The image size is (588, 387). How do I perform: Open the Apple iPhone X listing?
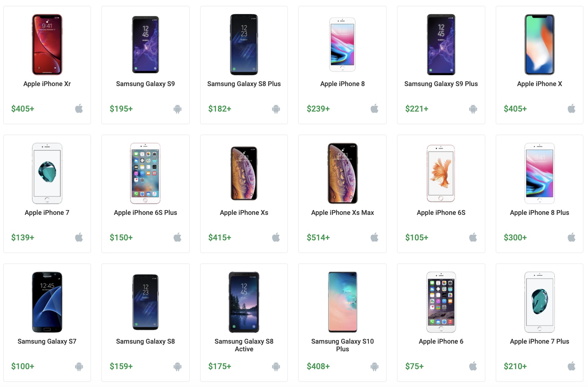(539, 84)
